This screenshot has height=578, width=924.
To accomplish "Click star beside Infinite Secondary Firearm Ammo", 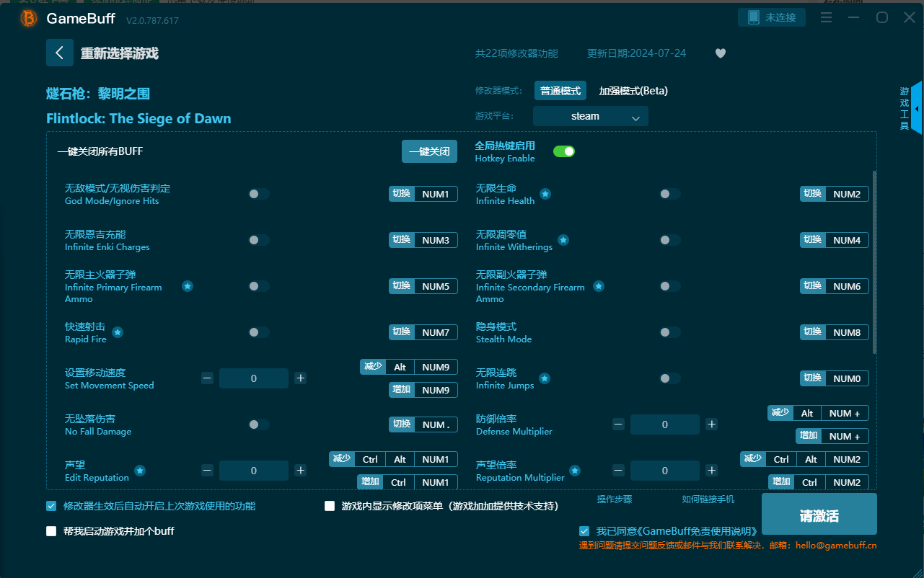I will coord(599,286).
